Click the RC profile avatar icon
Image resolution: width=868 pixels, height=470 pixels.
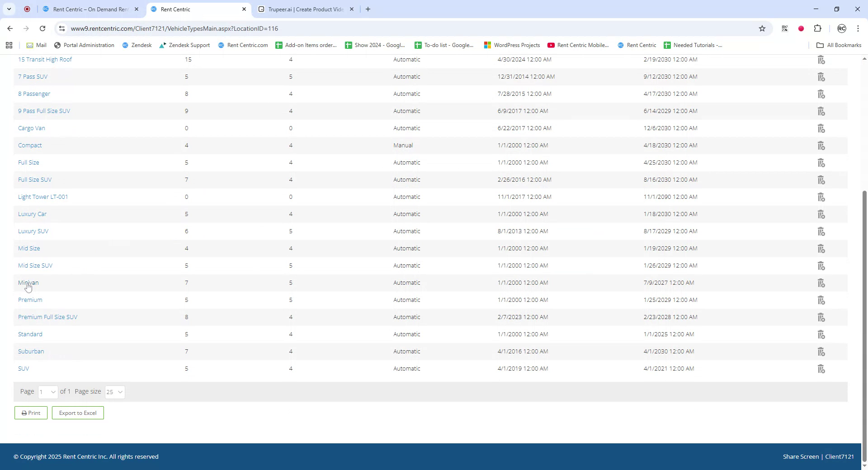point(841,28)
